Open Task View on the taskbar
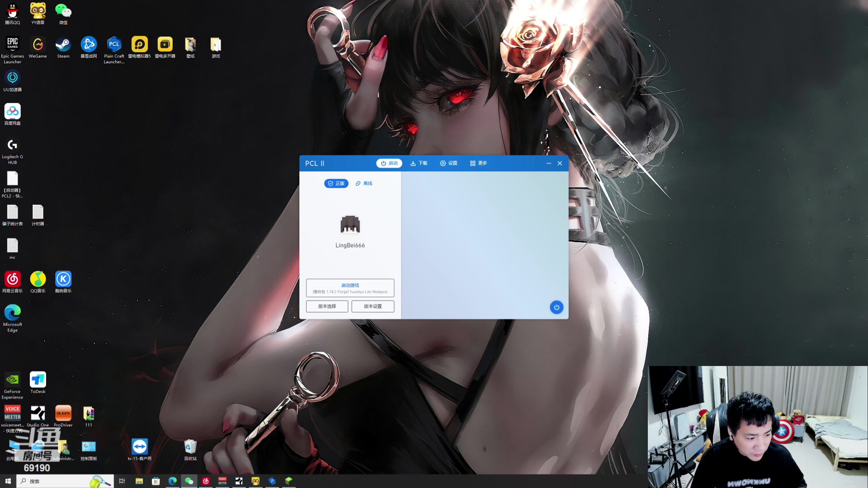 [x=122, y=481]
